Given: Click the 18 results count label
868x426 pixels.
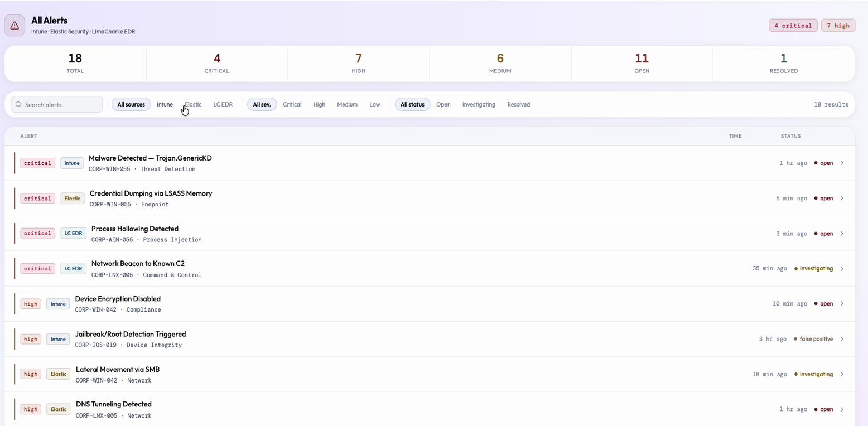Looking at the screenshot, I should [831, 105].
